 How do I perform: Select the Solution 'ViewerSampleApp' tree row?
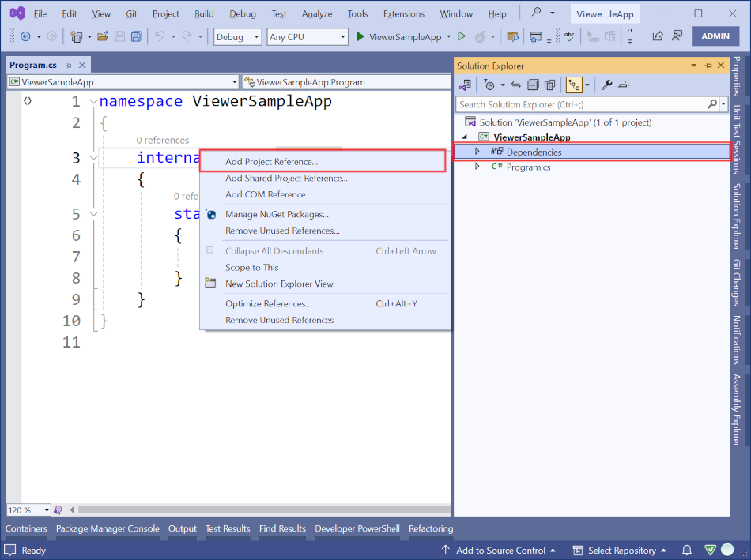(591, 122)
